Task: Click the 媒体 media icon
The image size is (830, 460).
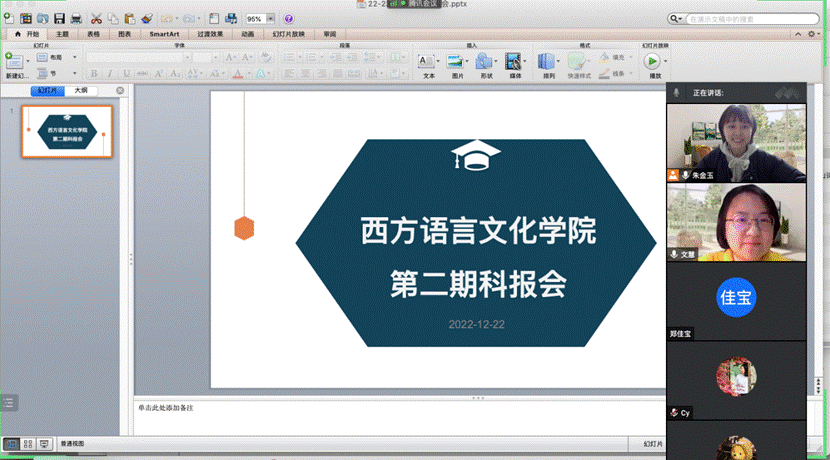Action: [515, 62]
